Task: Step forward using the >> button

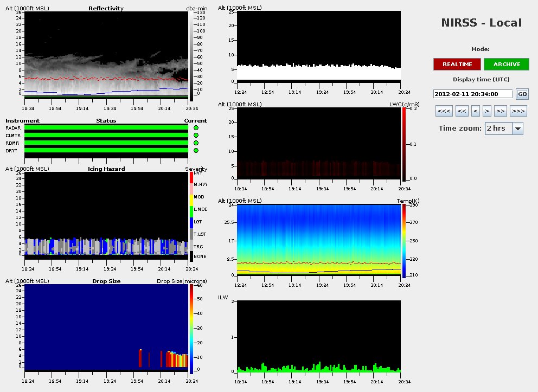Action: pos(501,111)
